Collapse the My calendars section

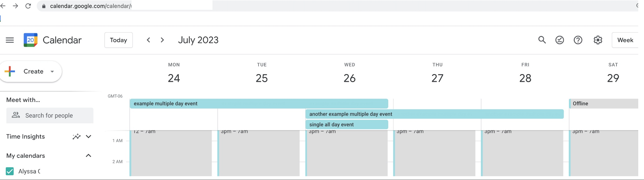(x=88, y=156)
